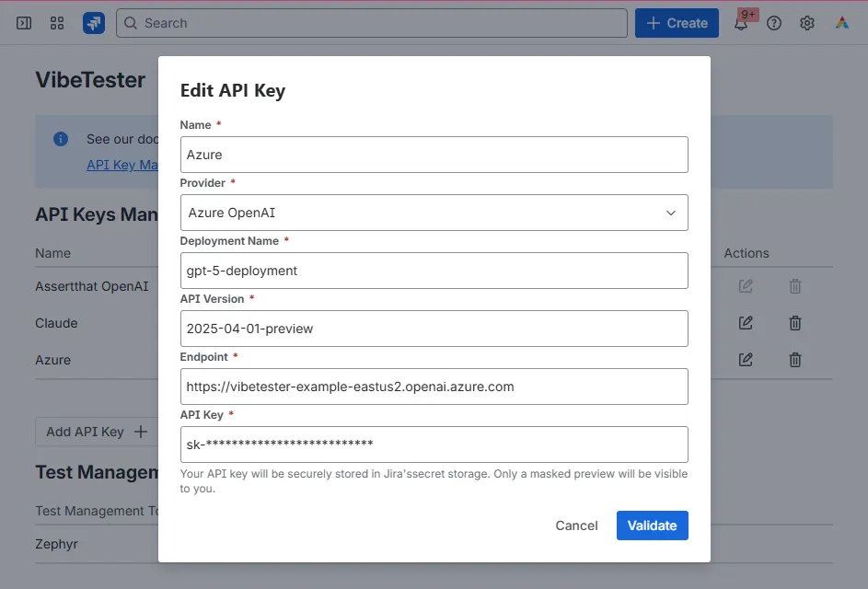Viewport: 868px width, 589px height.
Task: Click the Validate button
Action: pos(652,525)
